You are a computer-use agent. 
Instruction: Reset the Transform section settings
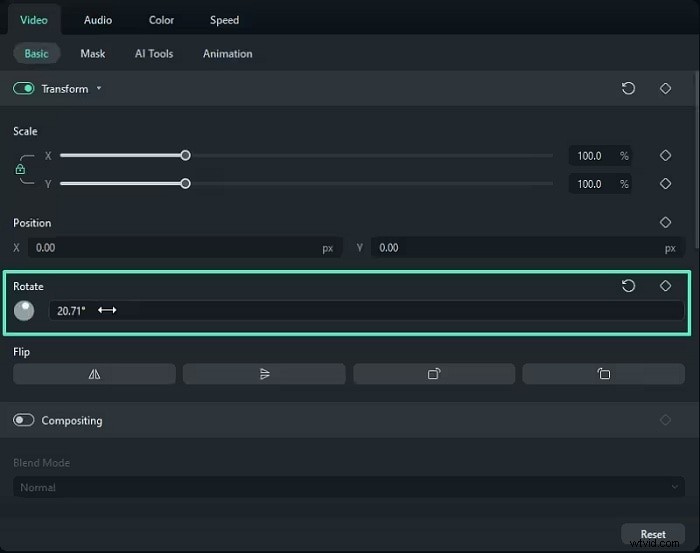[628, 89]
